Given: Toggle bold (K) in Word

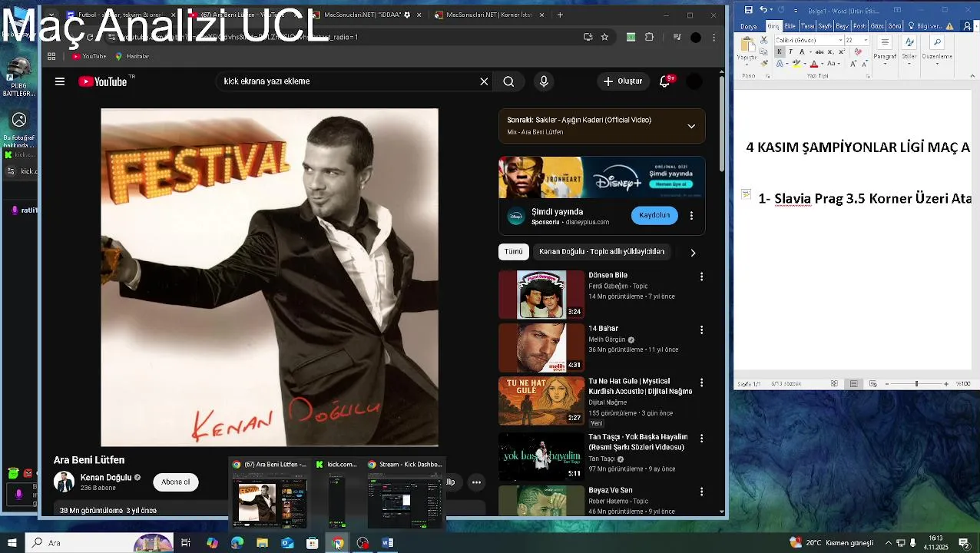Looking at the screenshot, I should click(x=780, y=51).
